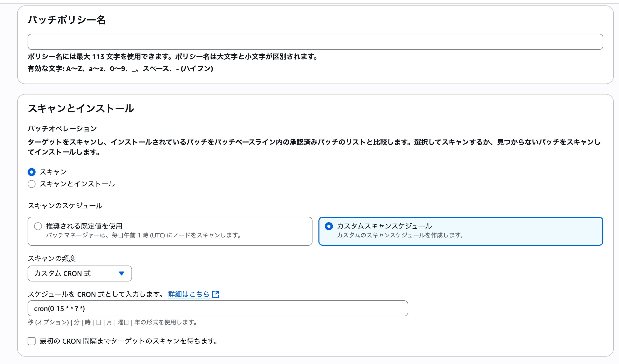Click the スキャンのスケジュール section label
Viewport: 619px width, 364px height.
pyautogui.click(x=65, y=206)
